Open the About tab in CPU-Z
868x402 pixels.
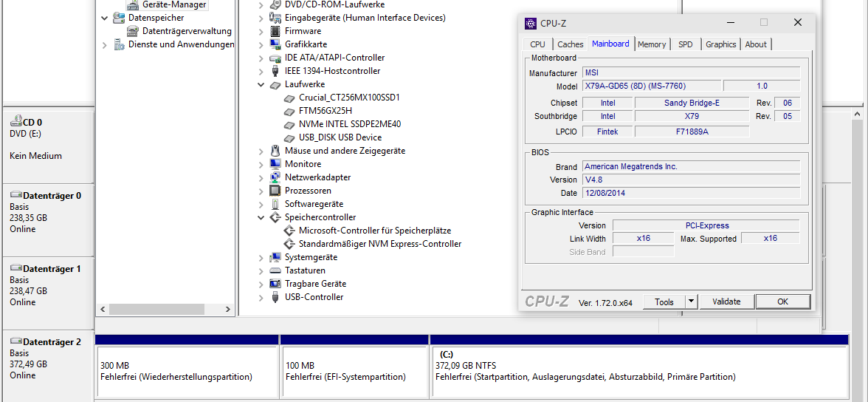pyautogui.click(x=756, y=44)
